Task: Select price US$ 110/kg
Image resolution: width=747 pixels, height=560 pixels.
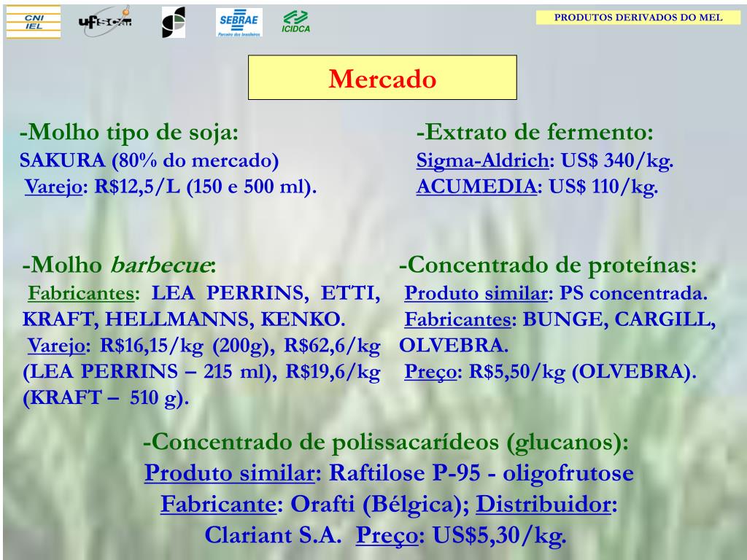Action: point(603,187)
